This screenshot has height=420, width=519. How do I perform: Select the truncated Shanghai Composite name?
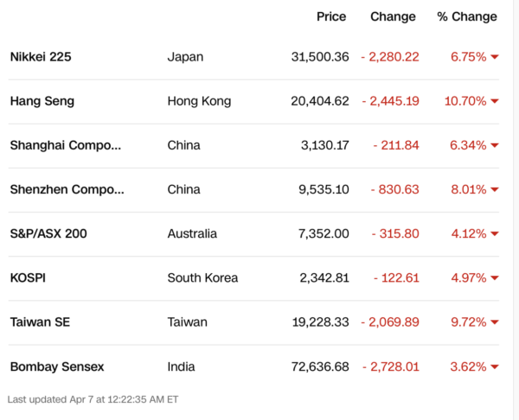tap(66, 145)
